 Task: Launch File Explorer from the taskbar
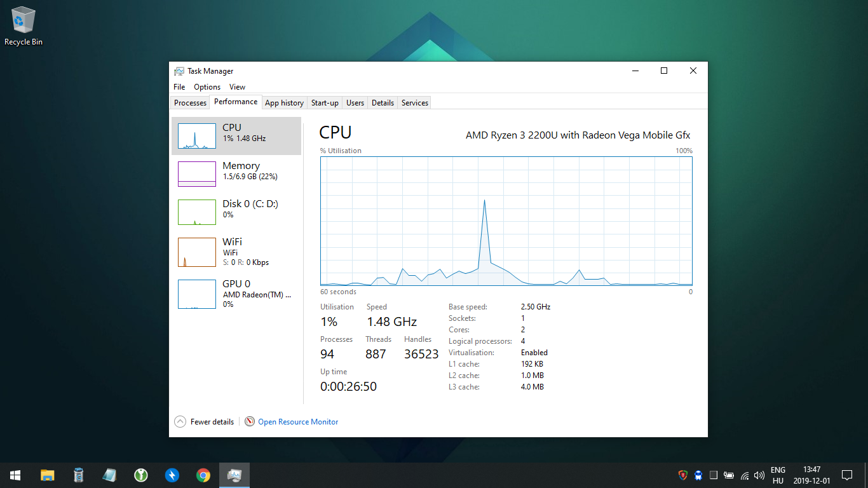click(x=47, y=475)
